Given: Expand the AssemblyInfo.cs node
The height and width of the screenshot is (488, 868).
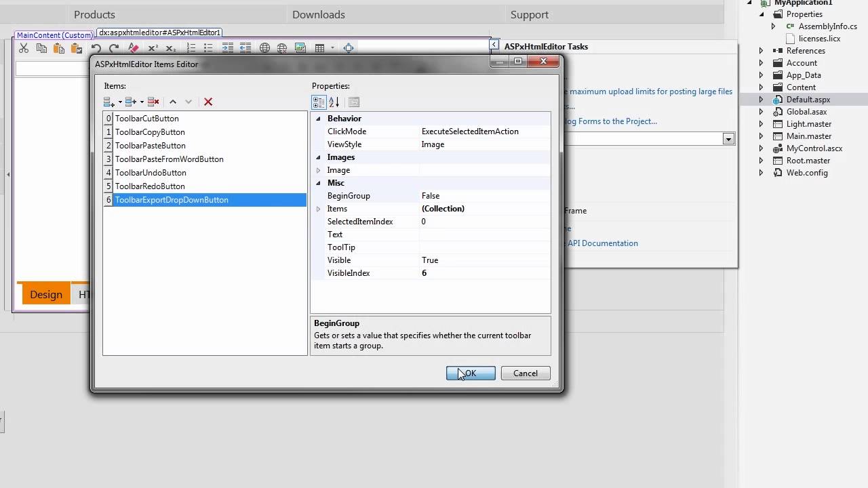Looking at the screenshot, I should pos(773,26).
